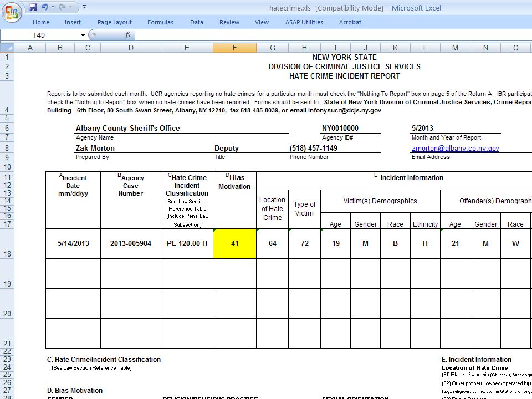Click case number cell 2013-005984
This screenshot has width=532, height=399.
(131, 243)
